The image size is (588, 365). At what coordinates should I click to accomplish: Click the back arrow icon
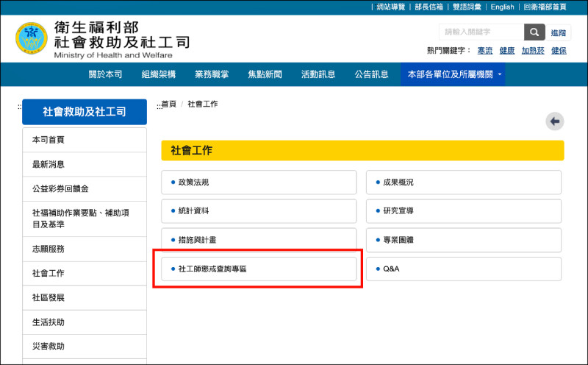[x=555, y=121]
